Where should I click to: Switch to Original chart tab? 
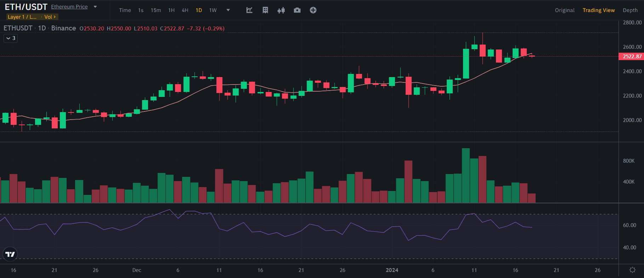(x=564, y=10)
